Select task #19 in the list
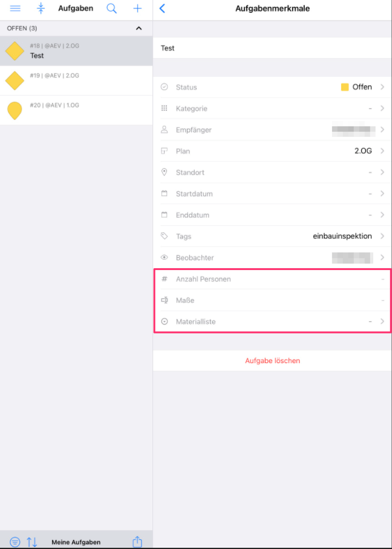 pos(76,81)
